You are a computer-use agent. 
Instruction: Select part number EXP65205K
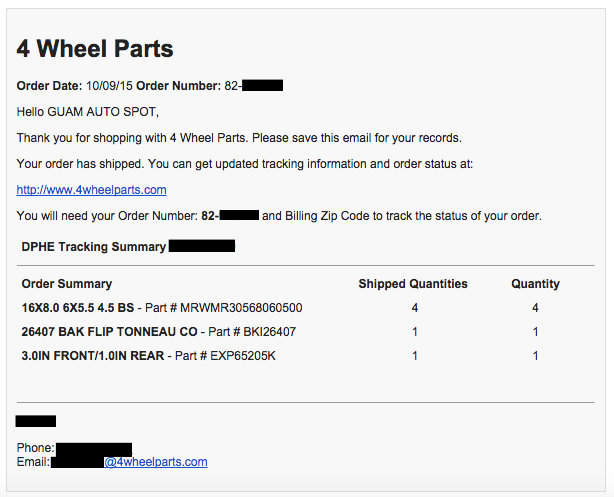[243, 356]
